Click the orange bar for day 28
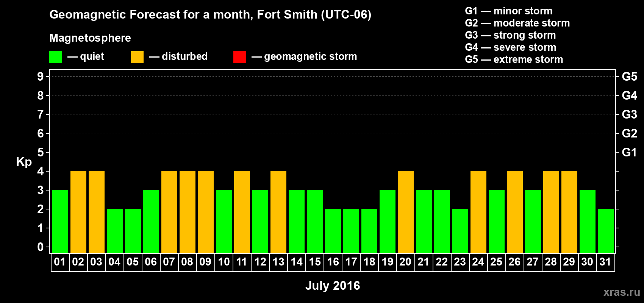Screen dimensions: 644x303 551,212
